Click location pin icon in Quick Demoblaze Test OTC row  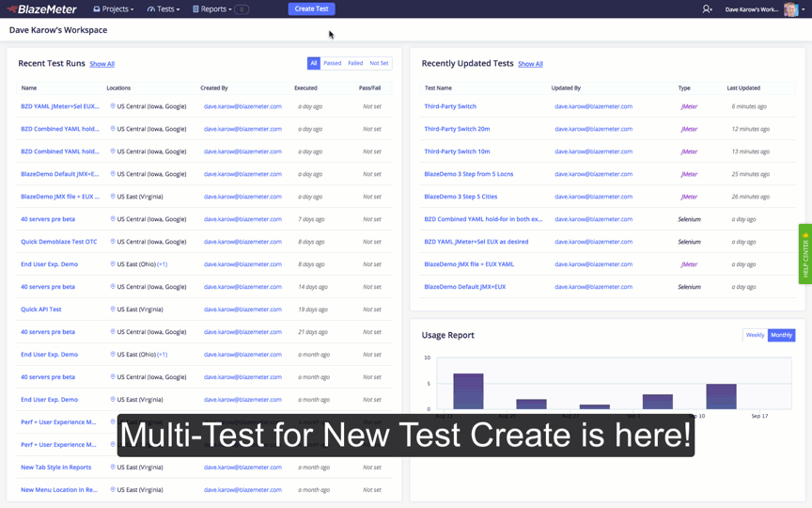113,242
